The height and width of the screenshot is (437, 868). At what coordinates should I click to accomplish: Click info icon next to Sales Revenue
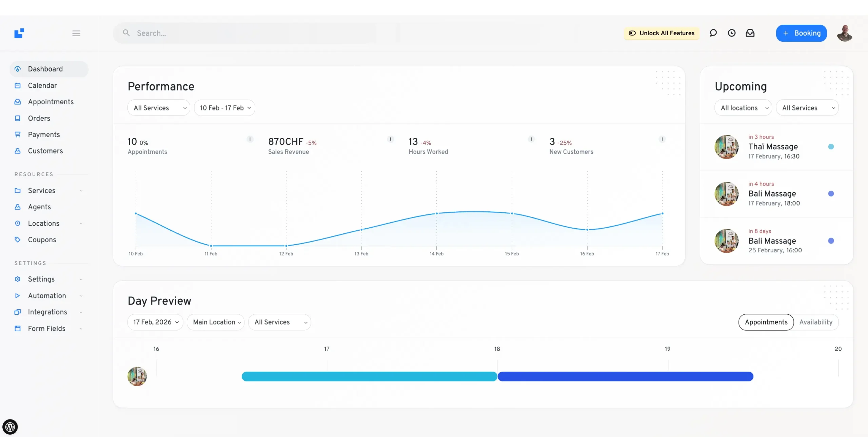(391, 139)
